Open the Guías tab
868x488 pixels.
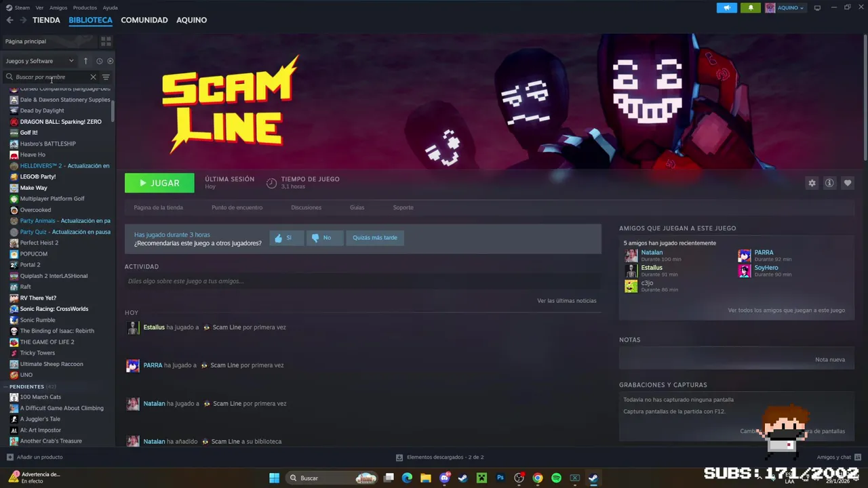pyautogui.click(x=357, y=207)
